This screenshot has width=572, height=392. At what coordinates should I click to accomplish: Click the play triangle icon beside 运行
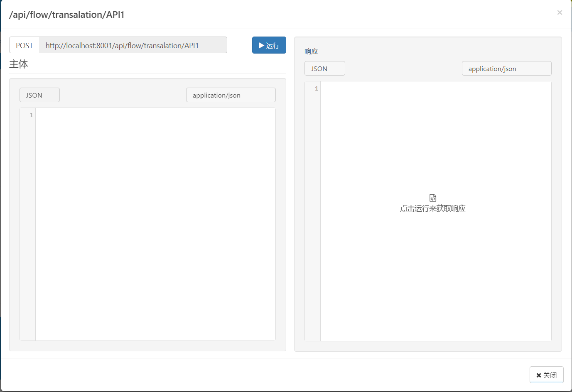(x=261, y=45)
